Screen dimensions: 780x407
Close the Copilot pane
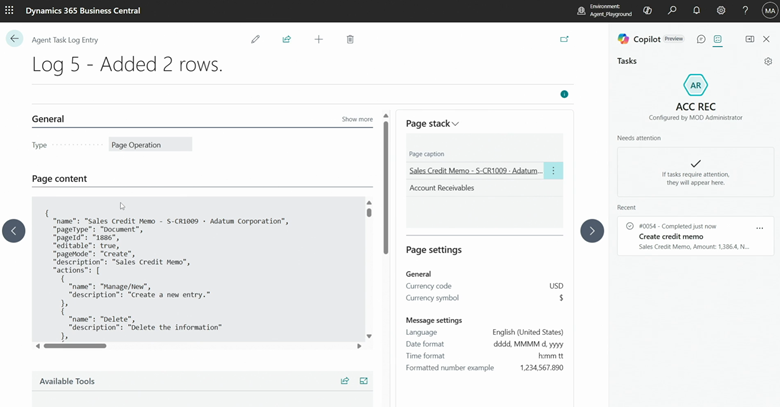click(766, 39)
